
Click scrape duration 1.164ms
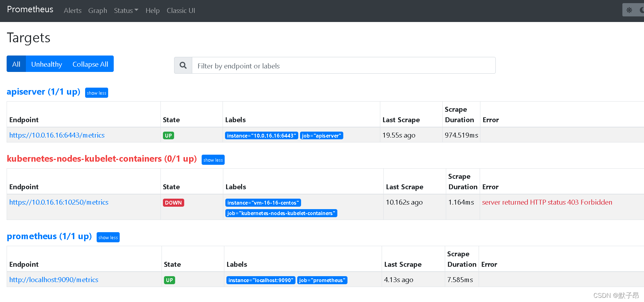461,202
